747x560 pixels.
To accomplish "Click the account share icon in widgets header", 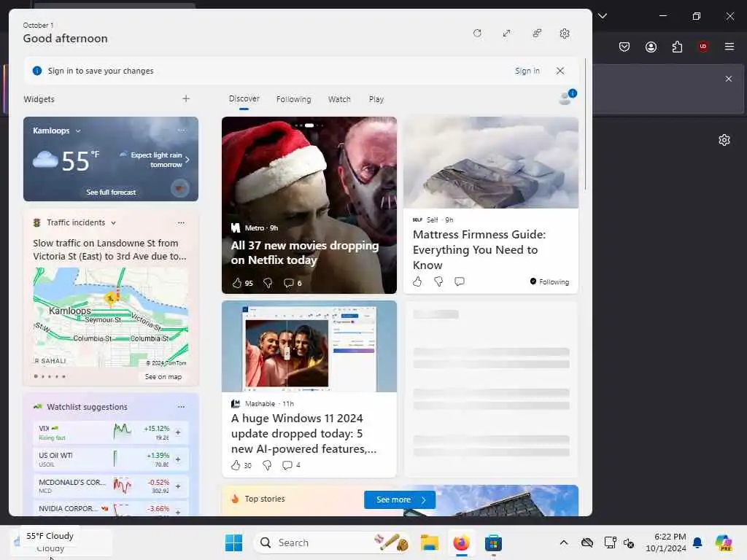I will pyautogui.click(x=537, y=34).
